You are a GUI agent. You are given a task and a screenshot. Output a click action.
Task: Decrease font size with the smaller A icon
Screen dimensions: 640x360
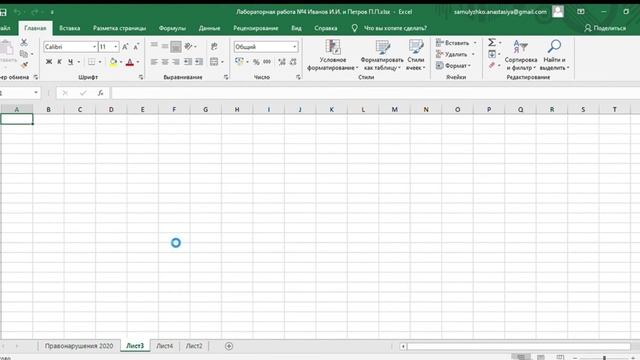coord(136,47)
